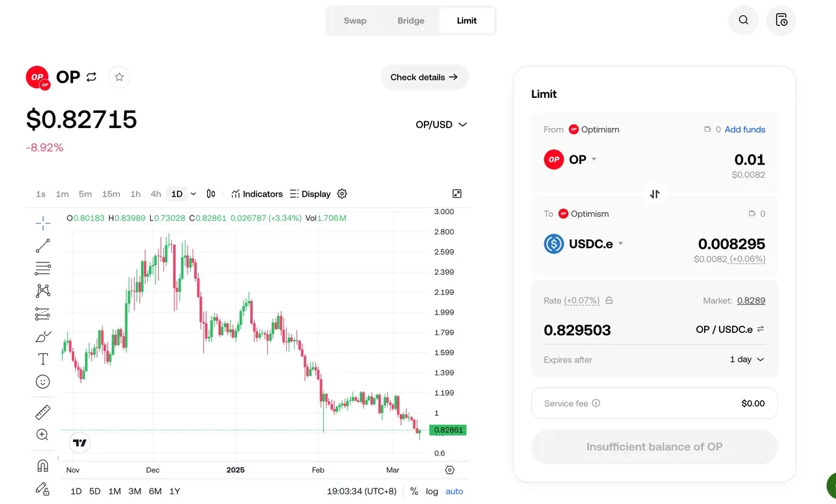
Task: Set chart range to 1M
Action: point(114,492)
